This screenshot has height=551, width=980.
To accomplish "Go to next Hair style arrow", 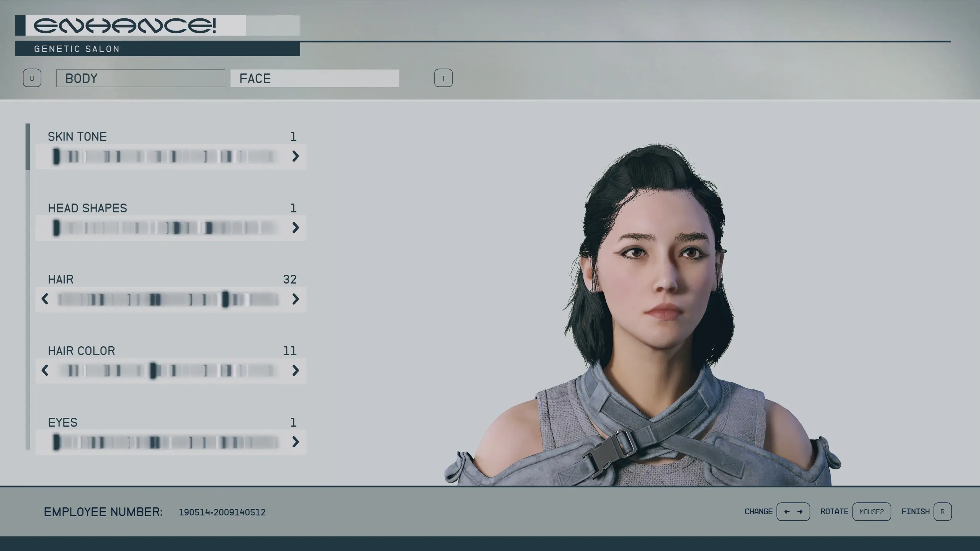I will pos(295,299).
